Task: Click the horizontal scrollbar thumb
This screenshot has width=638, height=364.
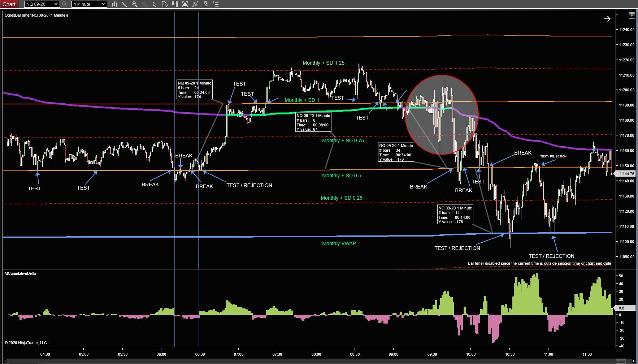Action: (x=620, y=361)
